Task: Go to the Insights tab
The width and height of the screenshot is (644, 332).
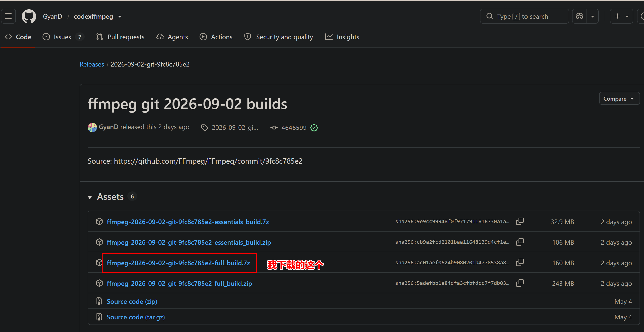Action: click(342, 37)
